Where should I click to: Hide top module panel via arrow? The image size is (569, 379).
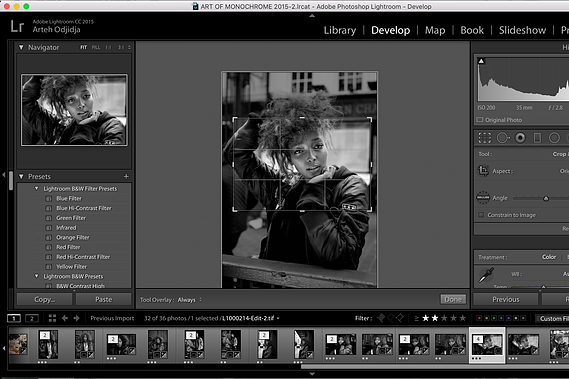click(x=312, y=16)
